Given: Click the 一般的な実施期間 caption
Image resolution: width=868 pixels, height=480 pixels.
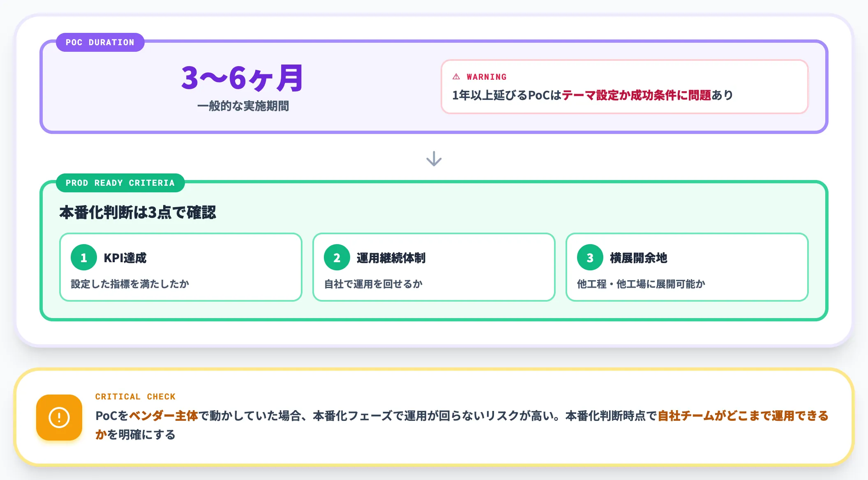Looking at the screenshot, I should pyautogui.click(x=243, y=106).
